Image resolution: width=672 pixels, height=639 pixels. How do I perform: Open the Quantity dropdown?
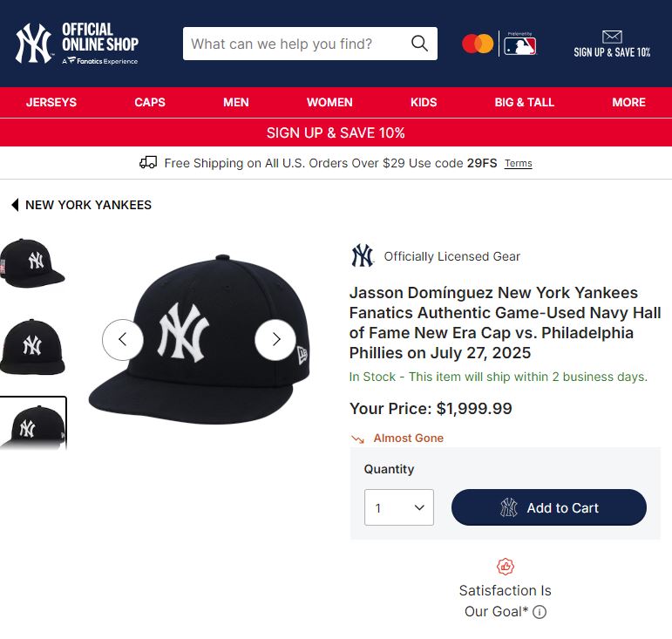(x=398, y=507)
